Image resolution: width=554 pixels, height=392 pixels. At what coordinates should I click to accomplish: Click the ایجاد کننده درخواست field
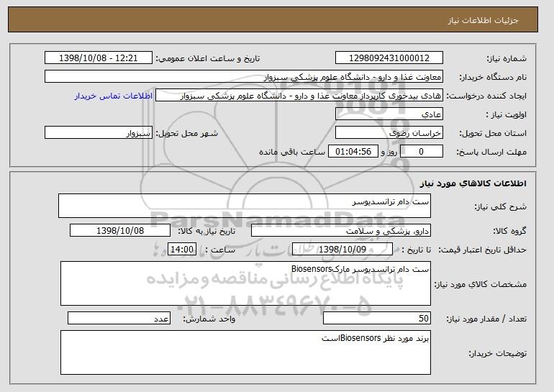(x=299, y=96)
